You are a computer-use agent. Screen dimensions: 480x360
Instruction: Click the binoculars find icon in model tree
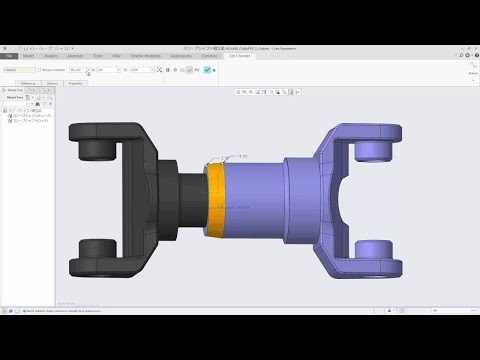[37, 104]
